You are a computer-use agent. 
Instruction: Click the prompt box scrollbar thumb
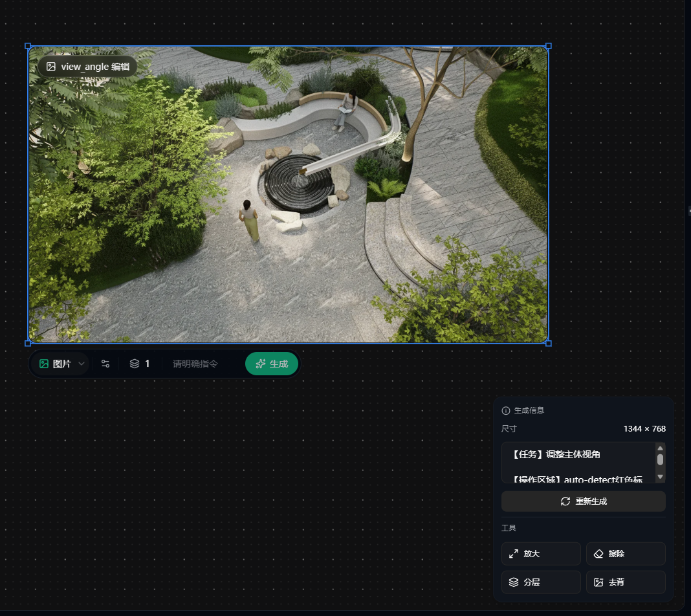pyautogui.click(x=660, y=459)
